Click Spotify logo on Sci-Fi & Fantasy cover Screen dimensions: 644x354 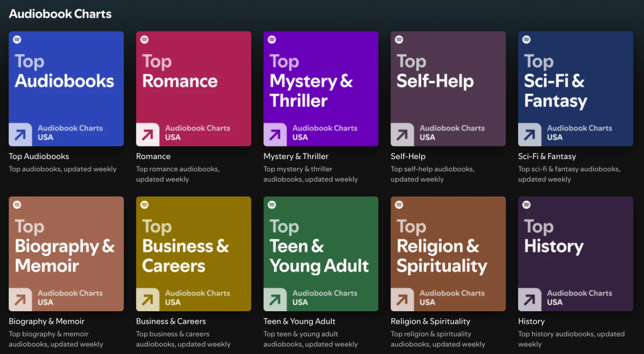526,40
